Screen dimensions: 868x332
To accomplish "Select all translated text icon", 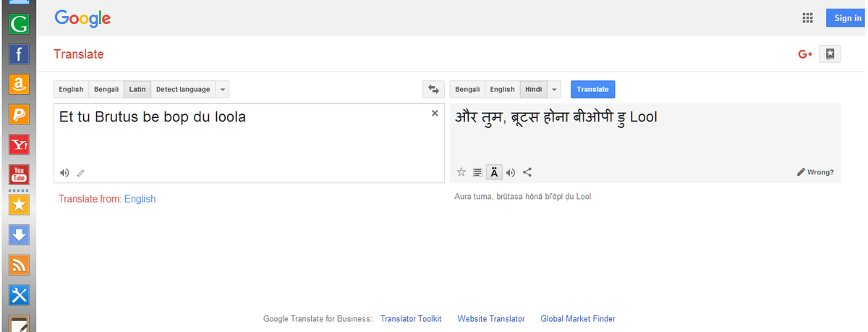I will tap(477, 172).
